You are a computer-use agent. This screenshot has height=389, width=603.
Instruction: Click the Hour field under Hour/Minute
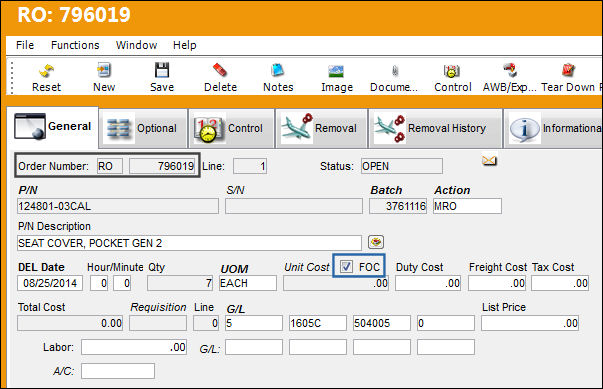[x=99, y=283]
